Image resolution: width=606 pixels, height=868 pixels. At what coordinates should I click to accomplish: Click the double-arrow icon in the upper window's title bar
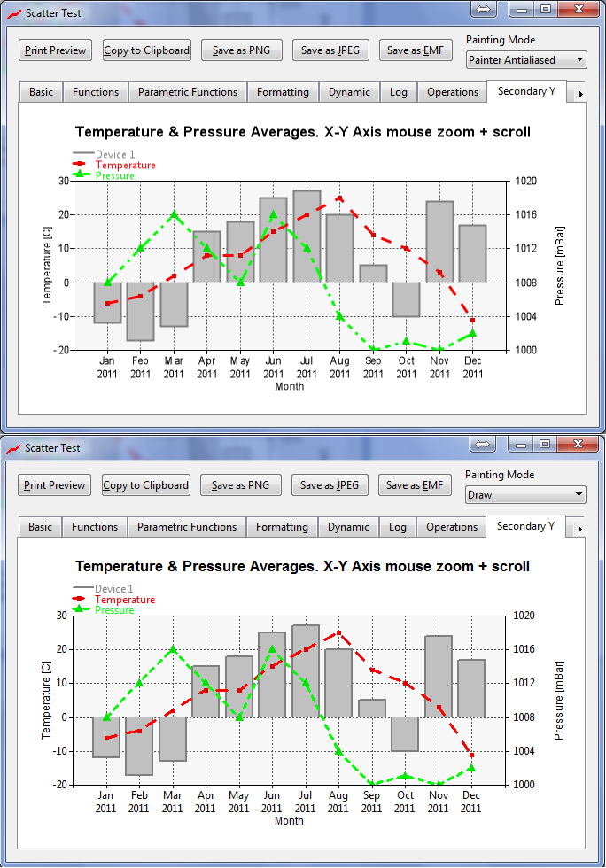[485, 10]
